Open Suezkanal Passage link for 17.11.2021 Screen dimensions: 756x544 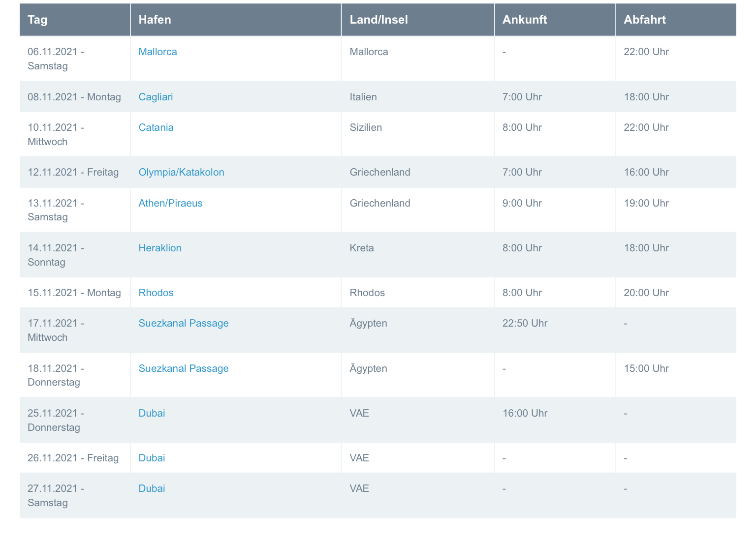[x=184, y=323]
